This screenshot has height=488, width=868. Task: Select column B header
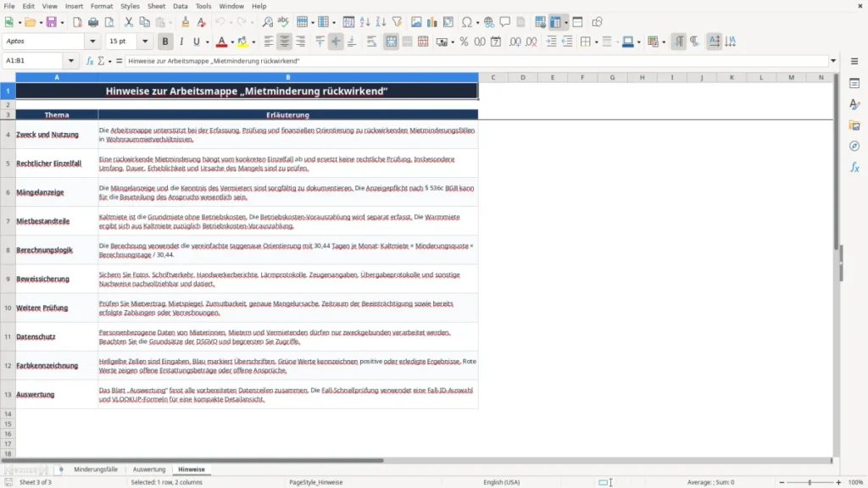pyautogui.click(x=288, y=77)
